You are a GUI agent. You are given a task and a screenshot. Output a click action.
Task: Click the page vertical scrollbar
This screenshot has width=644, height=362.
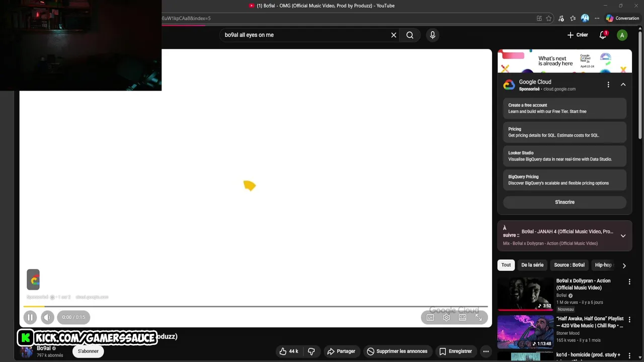[x=640, y=85]
